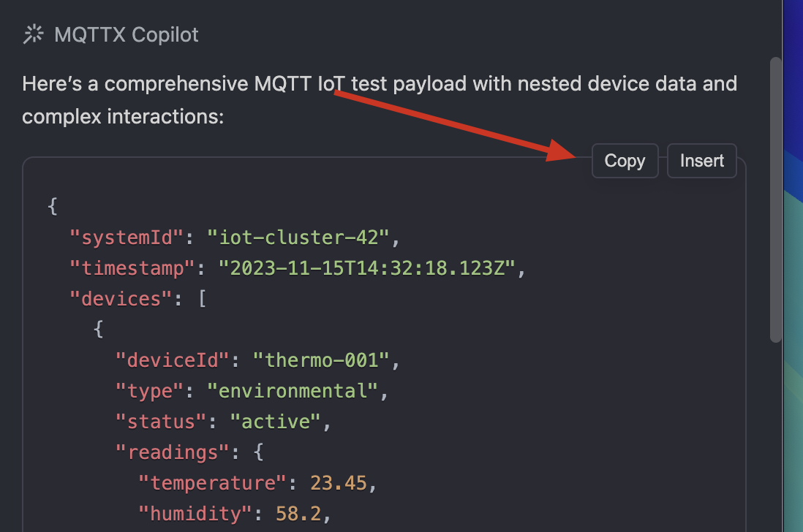This screenshot has height=532, width=803.
Task: Click the "humidity" key
Action: pos(195,514)
